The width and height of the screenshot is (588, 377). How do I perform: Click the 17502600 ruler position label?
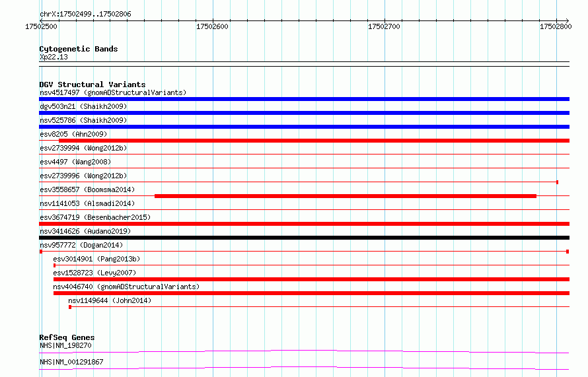click(212, 26)
